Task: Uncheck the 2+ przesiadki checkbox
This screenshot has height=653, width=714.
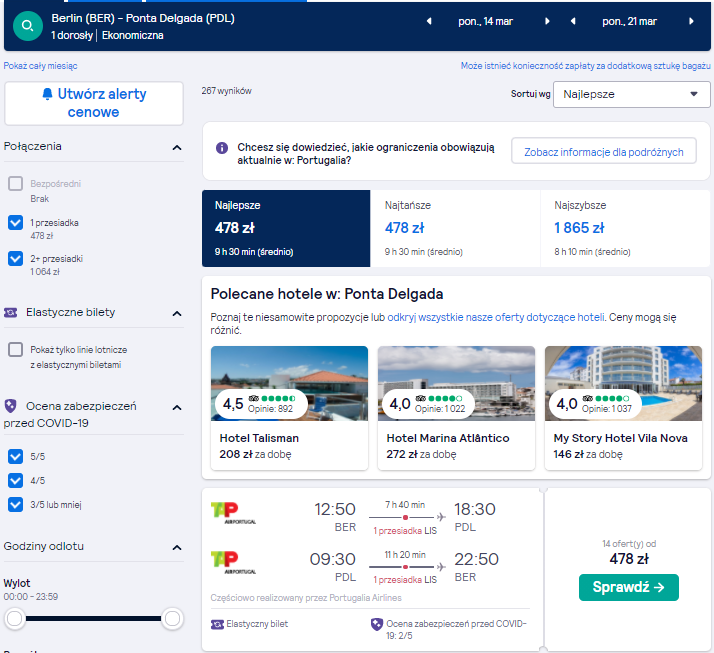Action: [15, 259]
